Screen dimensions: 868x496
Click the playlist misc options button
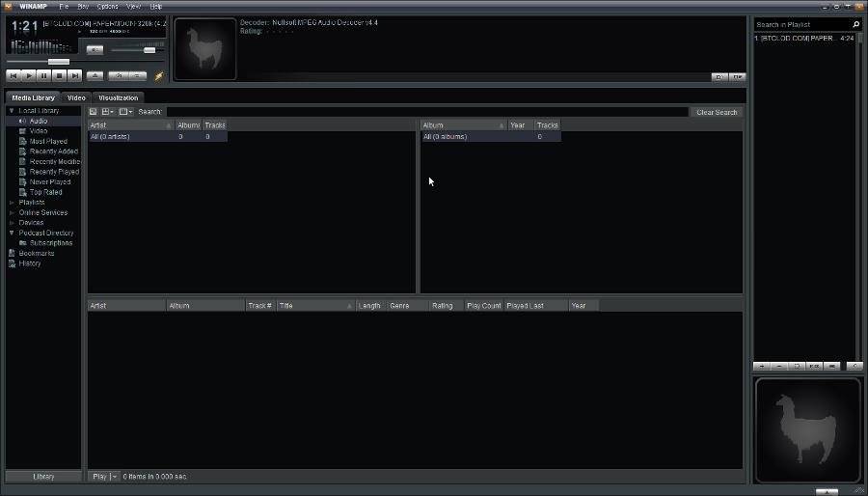814,366
